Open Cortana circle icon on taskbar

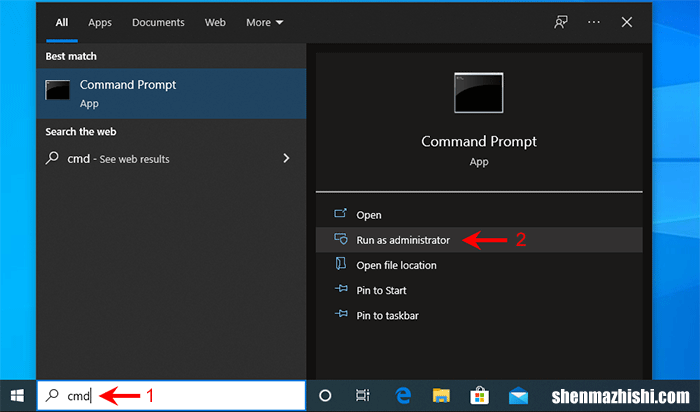click(x=325, y=395)
